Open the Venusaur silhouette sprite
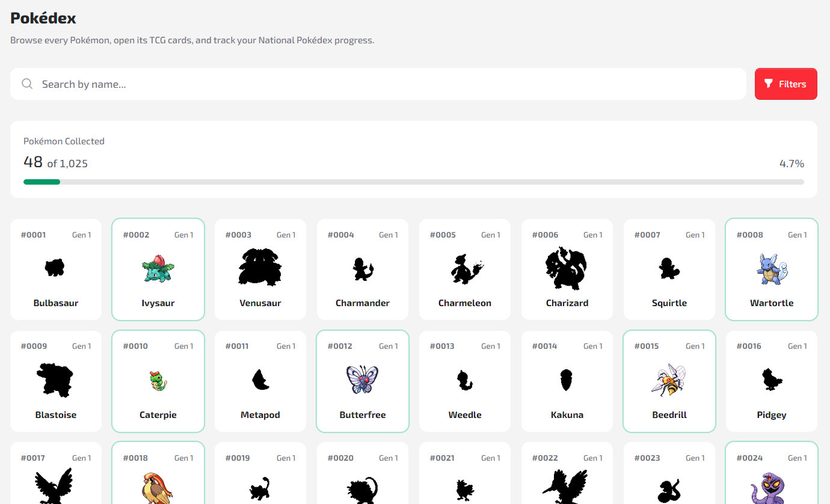This screenshot has height=504, width=830. click(260, 267)
